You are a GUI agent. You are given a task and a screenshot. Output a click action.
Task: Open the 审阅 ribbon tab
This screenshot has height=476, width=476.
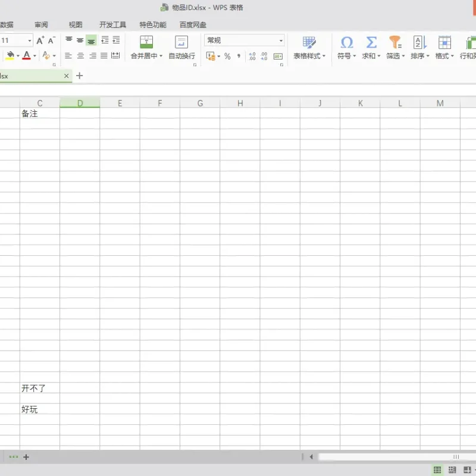click(x=41, y=25)
